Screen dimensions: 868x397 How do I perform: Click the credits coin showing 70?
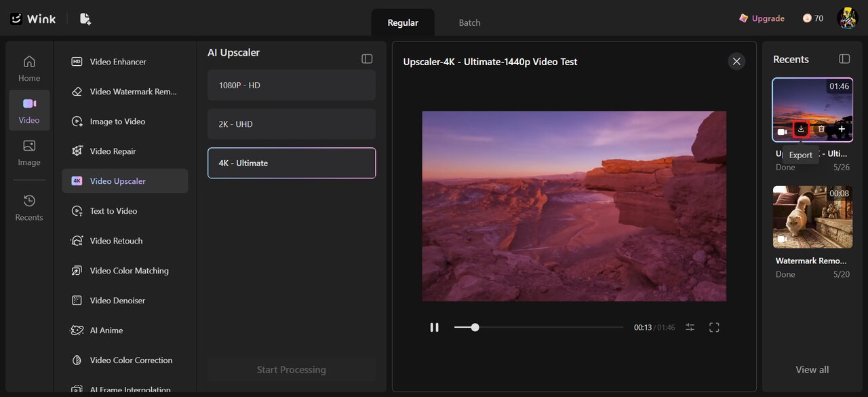click(x=812, y=18)
